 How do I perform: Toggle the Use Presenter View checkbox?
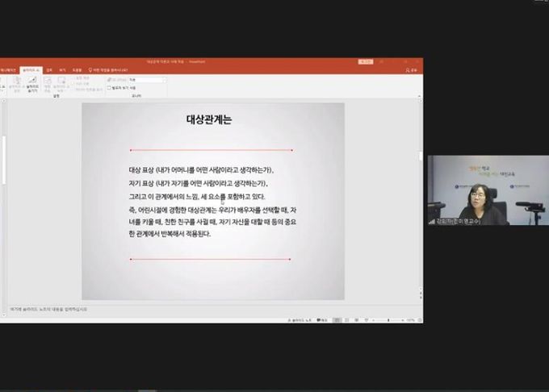tap(110, 88)
